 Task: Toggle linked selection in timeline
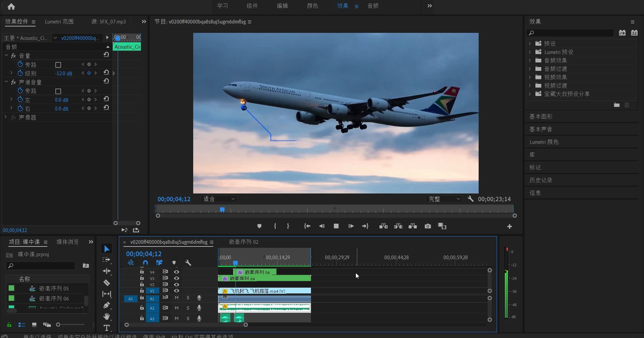coord(159,263)
